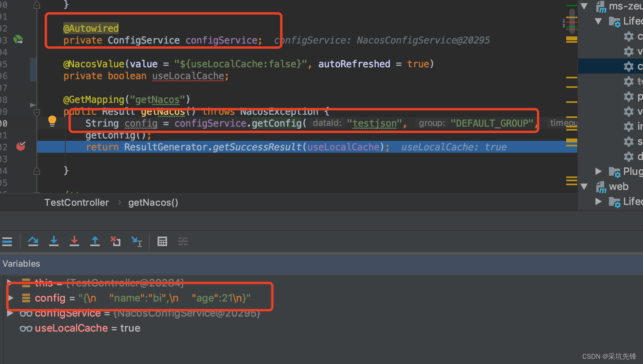This screenshot has height=364, width=643.
Task: Click the green bean gutter icon beside configService
Action: pos(18,40)
